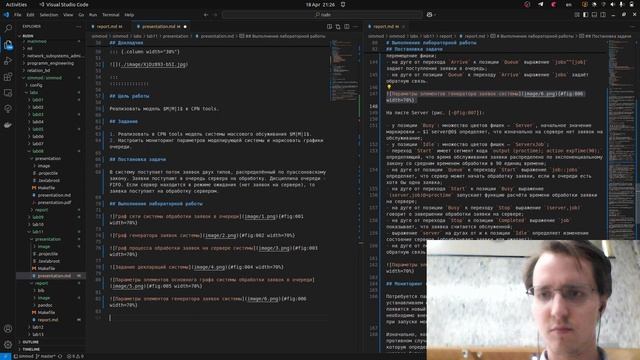Open the Selection menu
The image size is (640, 360).
(x=49, y=15)
